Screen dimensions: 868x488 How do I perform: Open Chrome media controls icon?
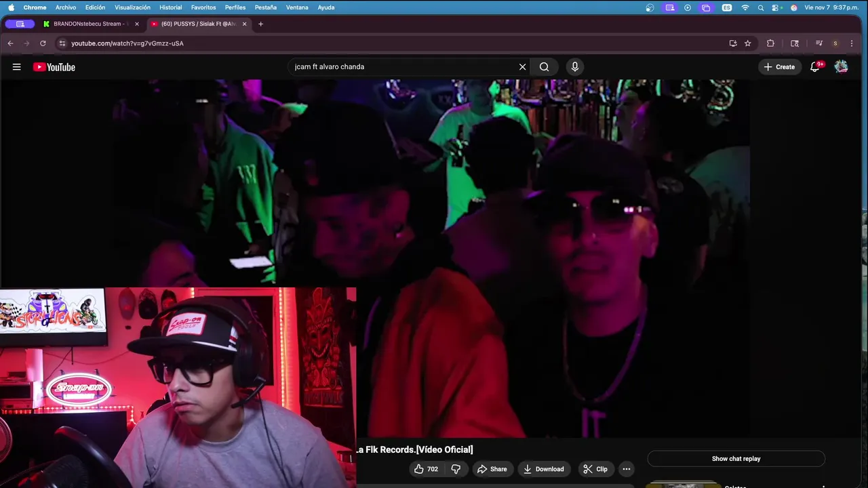click(819, 43)
